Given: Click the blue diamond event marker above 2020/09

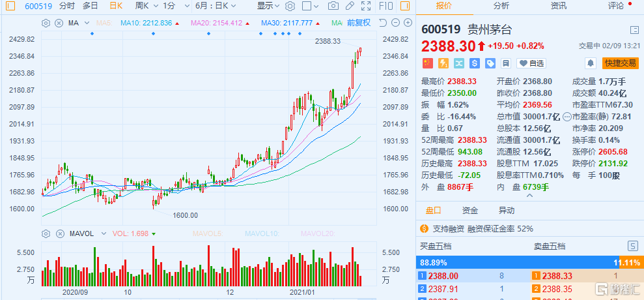Looking at the screenshot, I should (x=92, y=33).
